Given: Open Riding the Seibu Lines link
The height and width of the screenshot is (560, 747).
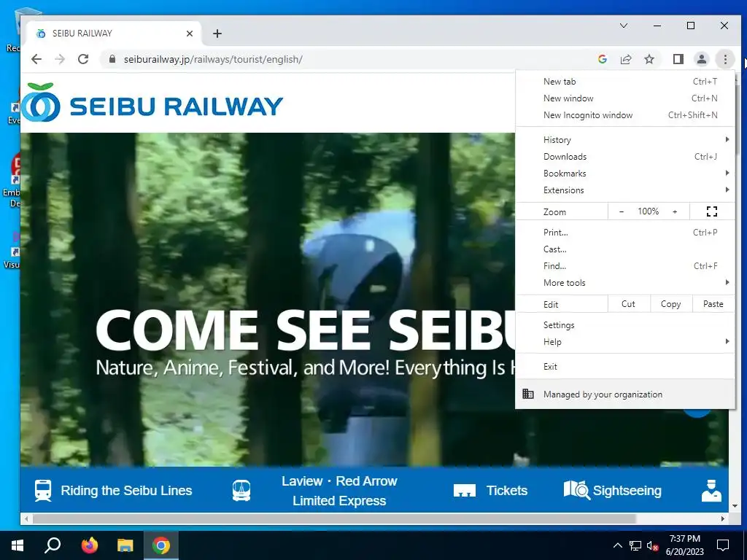Looking at the screenshot, I should click(126, 491).
